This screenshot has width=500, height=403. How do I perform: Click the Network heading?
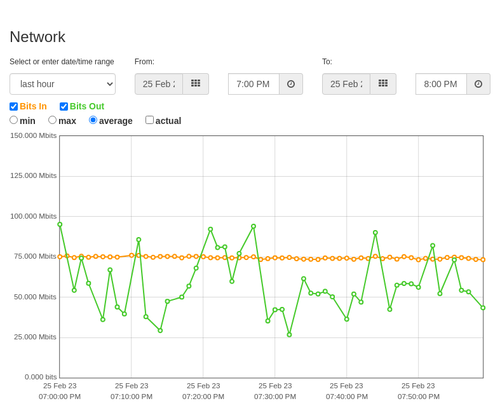click(37, 37)
